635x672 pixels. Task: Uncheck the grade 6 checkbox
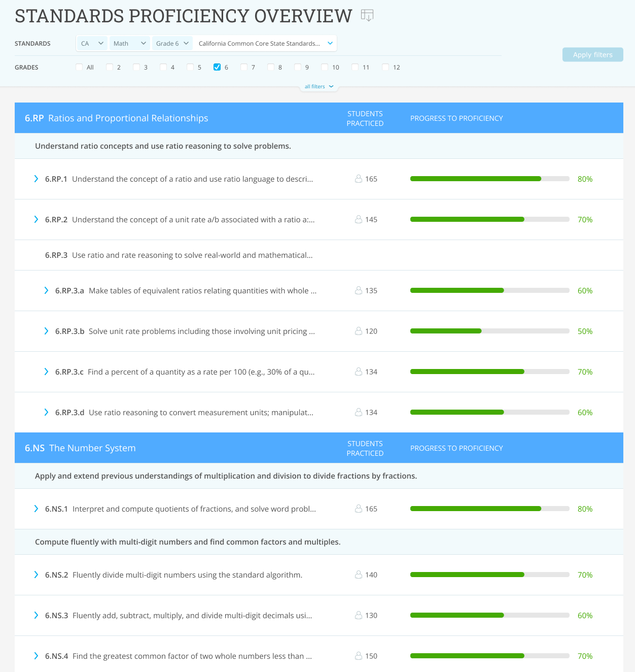click(x=217, y=67)
